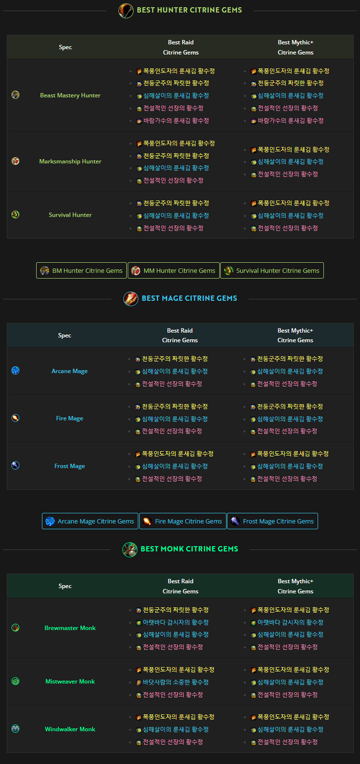
Task: Open Frost Mage Citrine Gems button
Action: [x=272, y=521]
